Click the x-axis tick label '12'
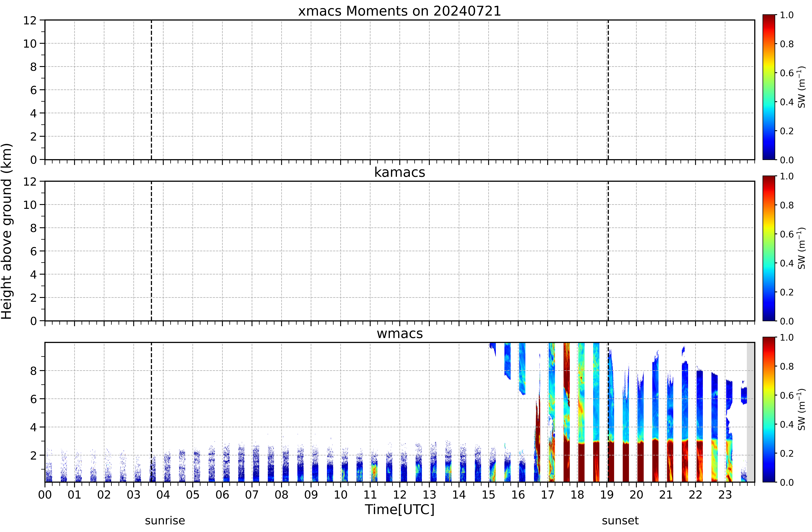Viewport: 812px width, 532px height. (400, 494)
